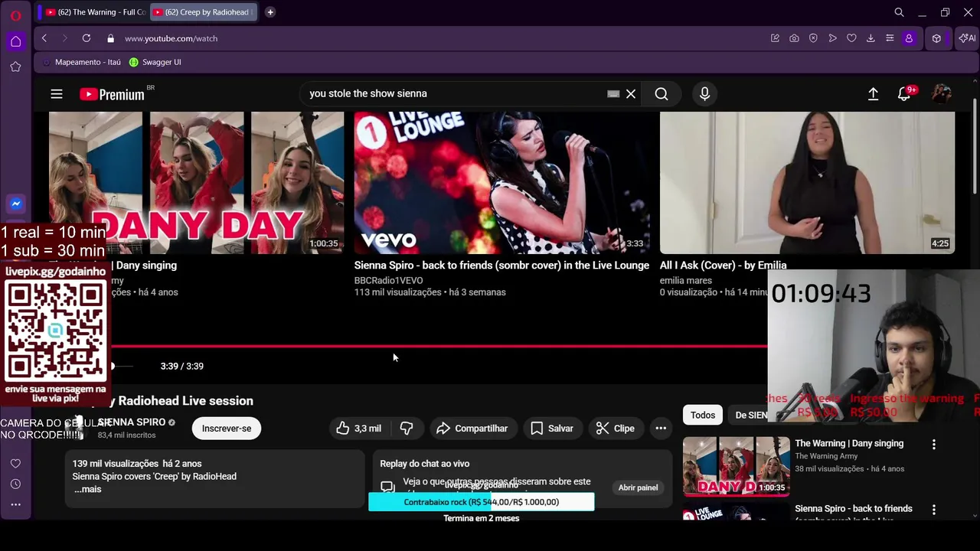Open options for Sienna Spiro back to friends
This screenshot has height=551, width=980.
tap(933, 510)
